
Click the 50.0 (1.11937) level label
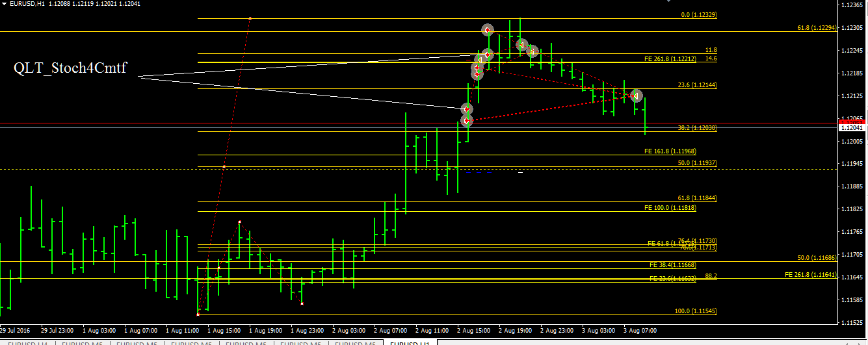click(x=698, y=163)
